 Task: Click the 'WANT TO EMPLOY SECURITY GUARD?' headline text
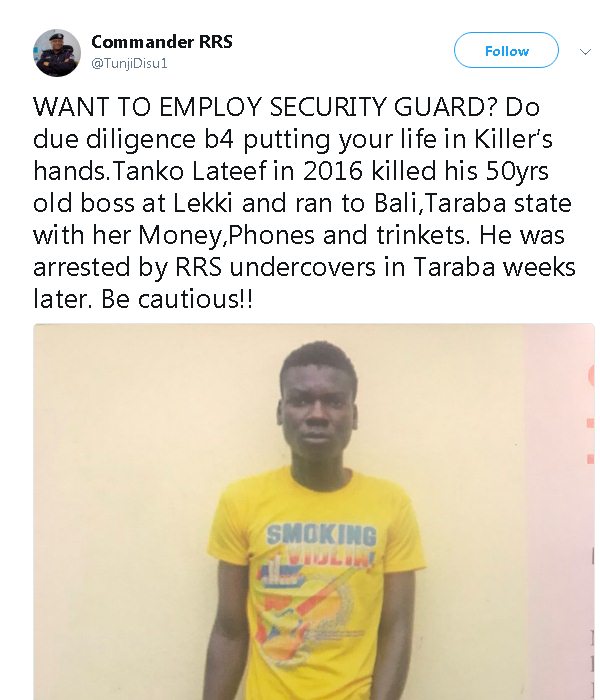pyautogui.click(x=266, y=107)
